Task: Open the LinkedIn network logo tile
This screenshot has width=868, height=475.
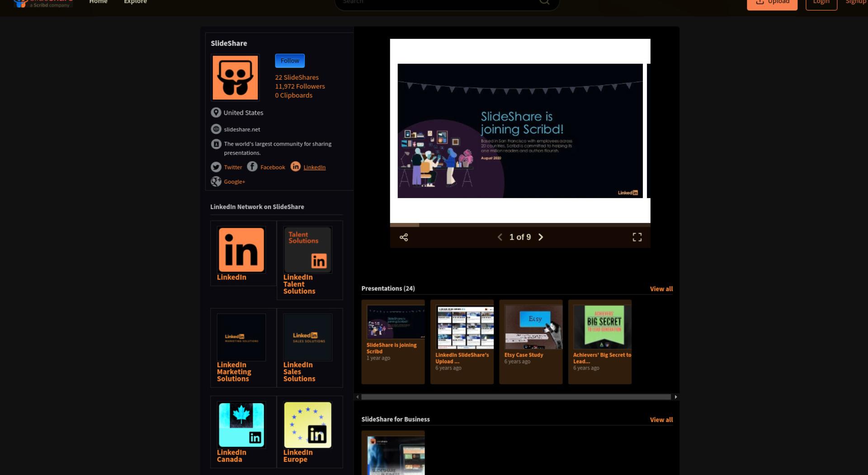Action: [241, 250]
